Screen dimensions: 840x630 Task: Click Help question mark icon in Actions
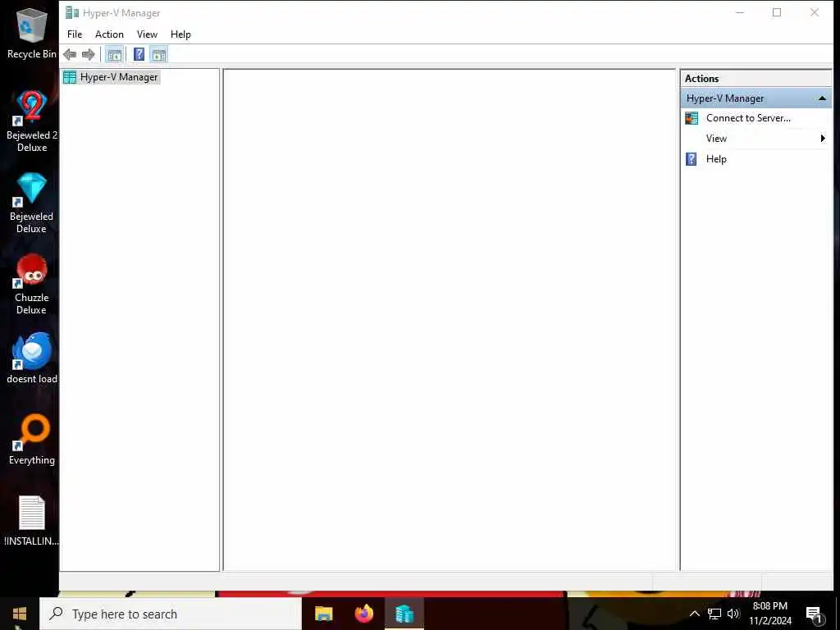691,159
